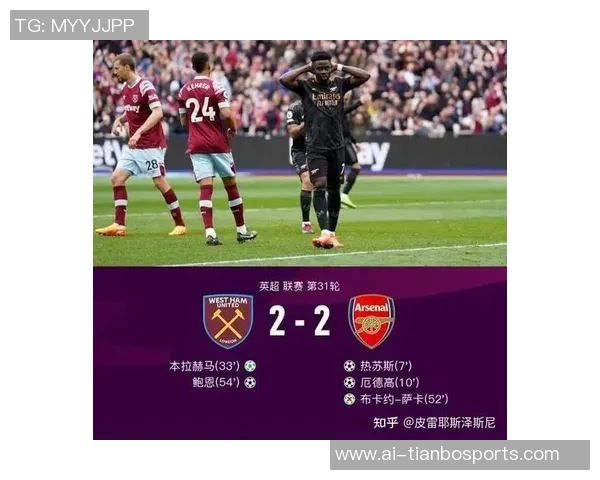Click the missed penalty icon beside 布卡约-萨卡(52')
This screenshot has width=600, height=480.
click(349, 399)
